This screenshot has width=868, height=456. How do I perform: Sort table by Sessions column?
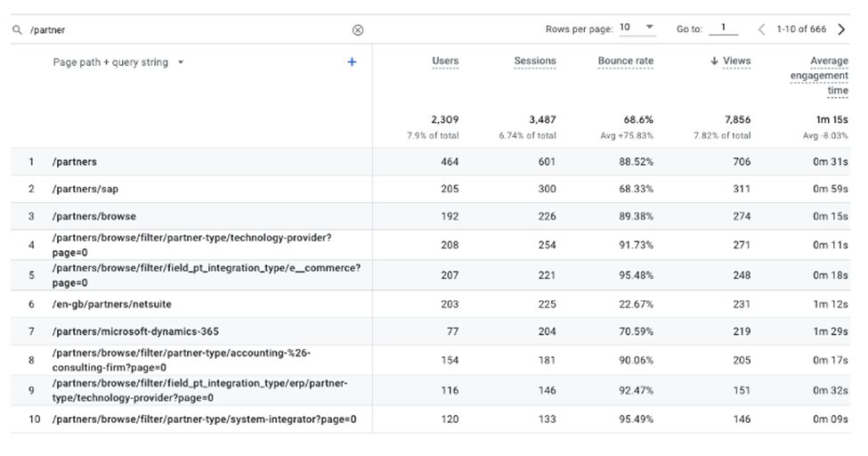[x=535, y=61]
